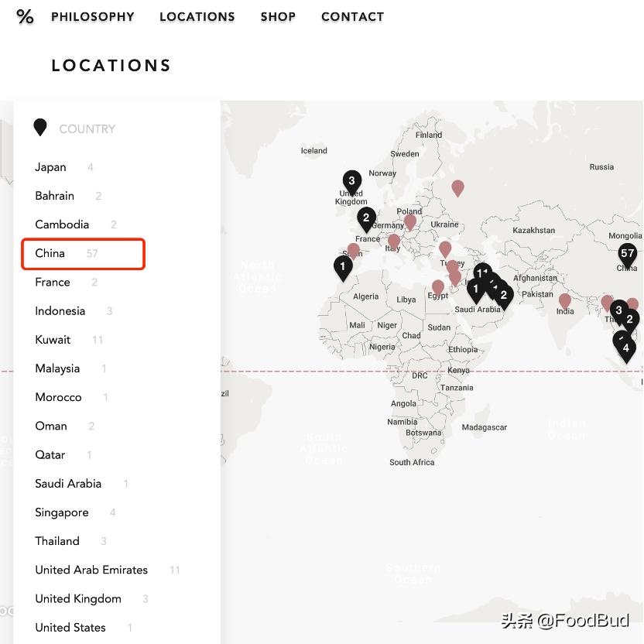This screenshot has width=644, height=644.
Task: Click the 1 marker near Morocco
Action: pyautogui.click(x=343, y=267)
